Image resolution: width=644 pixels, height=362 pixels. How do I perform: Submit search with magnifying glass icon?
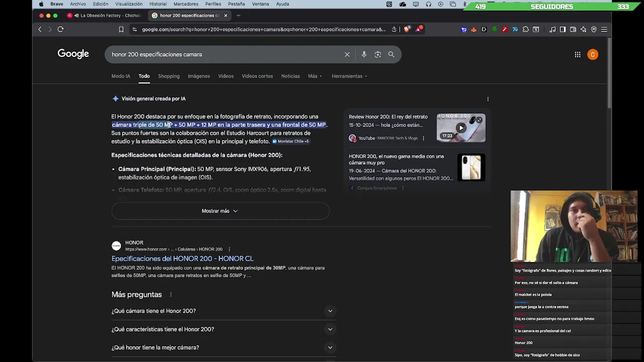(391, 54)
